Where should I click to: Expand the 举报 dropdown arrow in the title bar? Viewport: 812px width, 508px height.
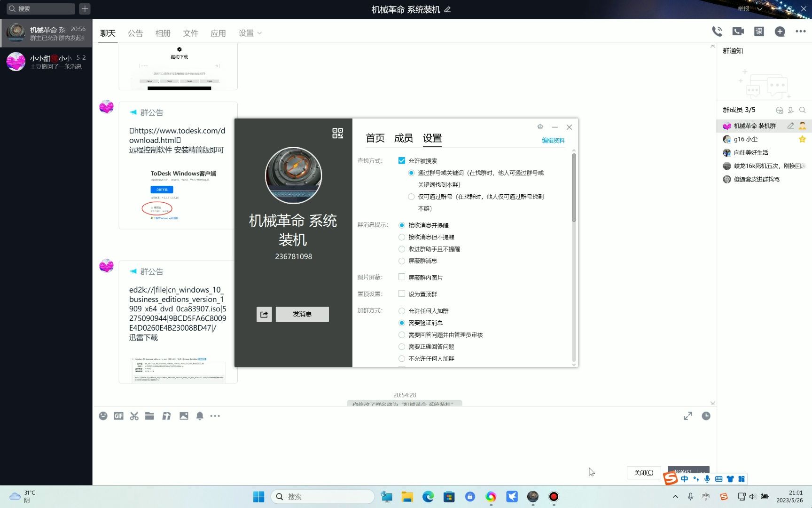tap(759, 9)
